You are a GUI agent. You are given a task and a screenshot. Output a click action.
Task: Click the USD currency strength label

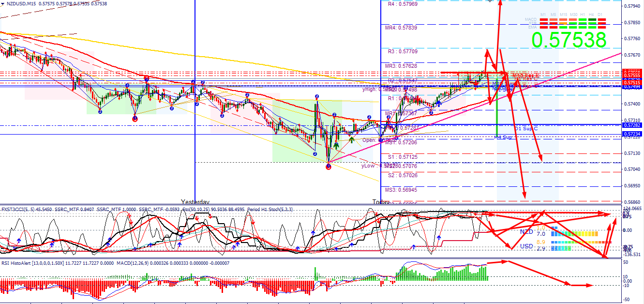pyautogui.click(x=526, y=246)
